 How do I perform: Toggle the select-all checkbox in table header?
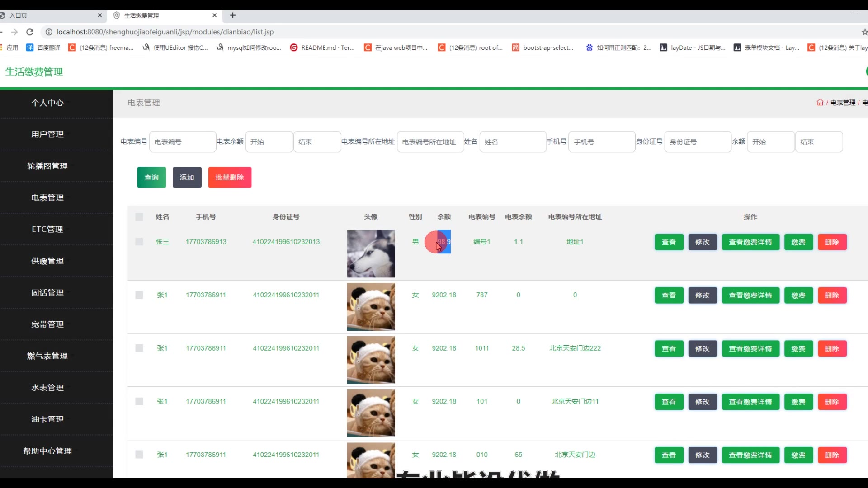(x=139, y=217)
